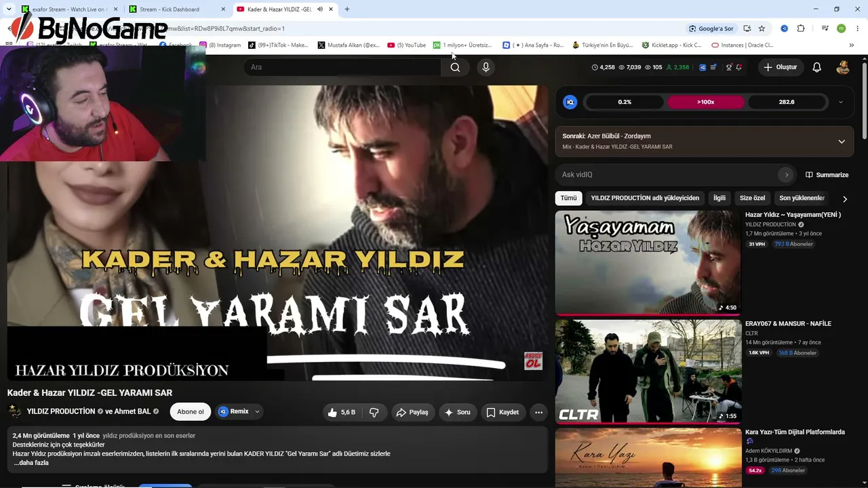
Task: Open the Chrome profile avatar
Action: pyautogui.click(x=842, y=28)
